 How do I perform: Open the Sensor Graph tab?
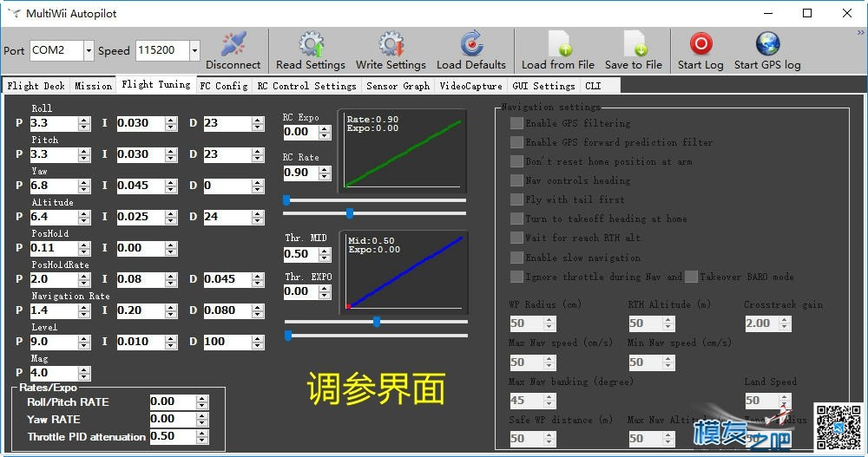[398, 86]
